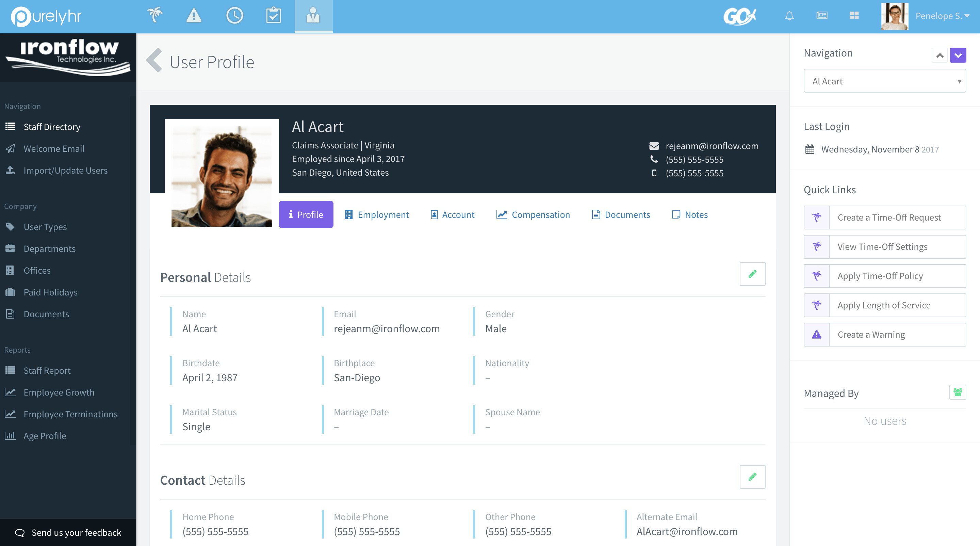Open the Al Acart user dropdown
The image size is (980, 546).
pyautogui.click(x=884, y=81)
